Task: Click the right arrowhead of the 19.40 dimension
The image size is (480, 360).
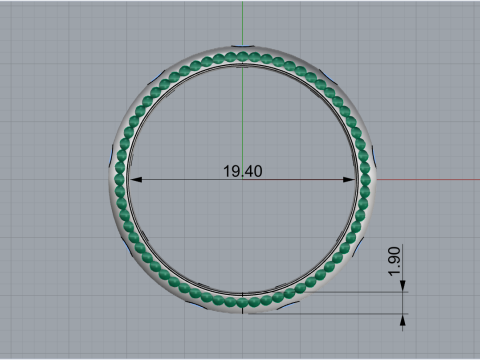Action: pyautogui.click(x=349, y=180)
